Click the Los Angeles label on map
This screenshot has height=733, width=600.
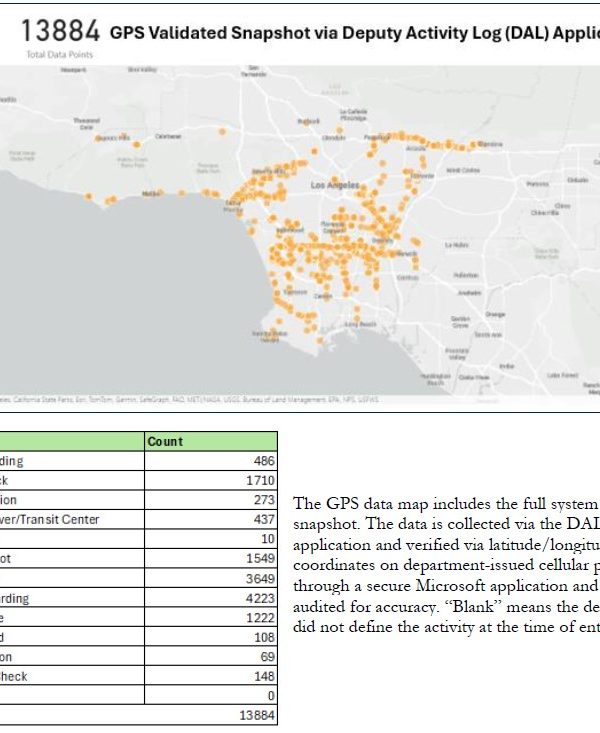[x=333, y=186]
